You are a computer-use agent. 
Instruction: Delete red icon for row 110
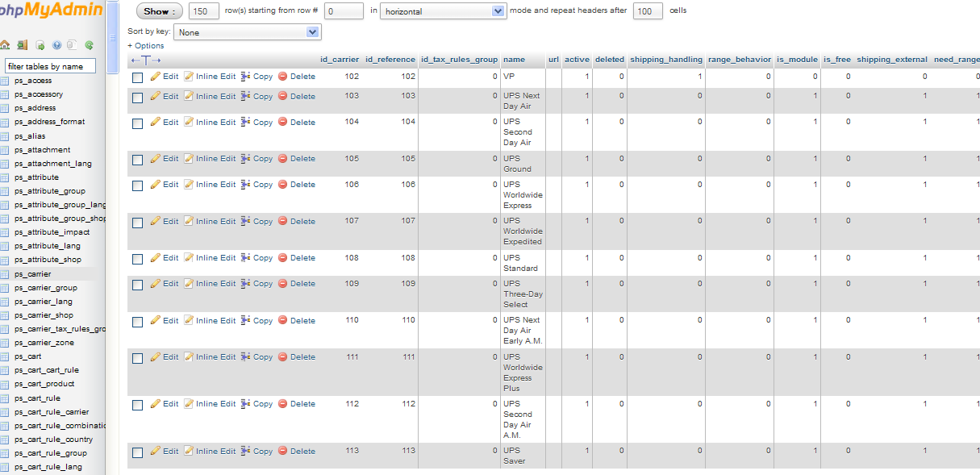click(282, 321)
